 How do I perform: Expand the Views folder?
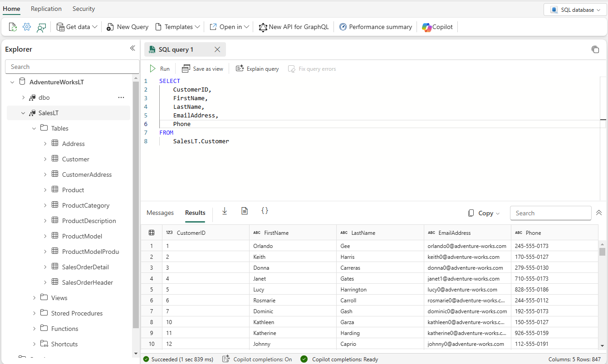point(34,298)
